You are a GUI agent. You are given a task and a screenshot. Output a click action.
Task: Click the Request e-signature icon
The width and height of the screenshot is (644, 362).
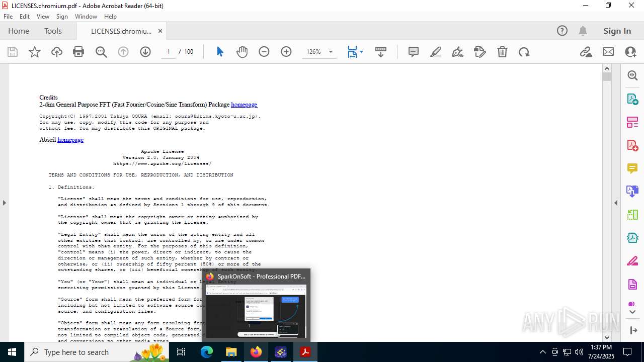480,52
